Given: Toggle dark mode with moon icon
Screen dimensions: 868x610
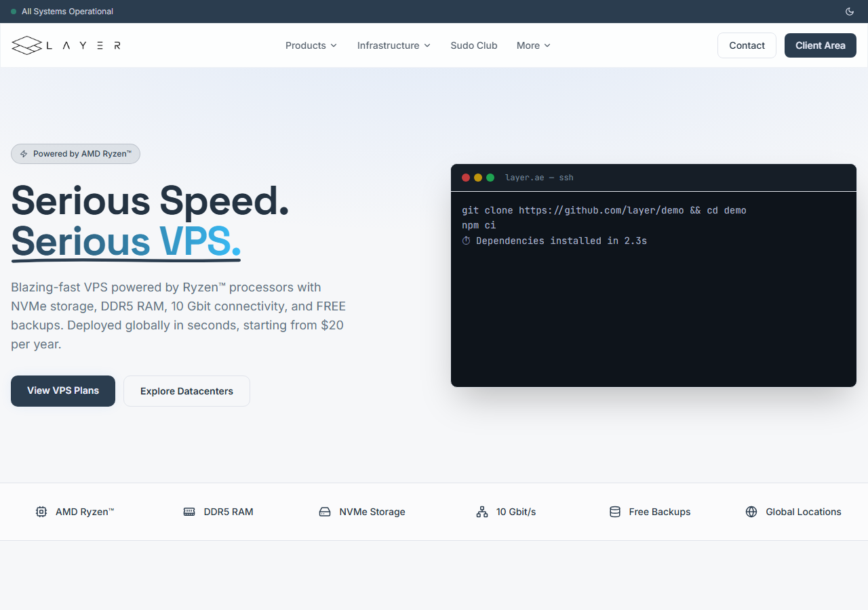Looking at the screenshot, I should point(850,12).
